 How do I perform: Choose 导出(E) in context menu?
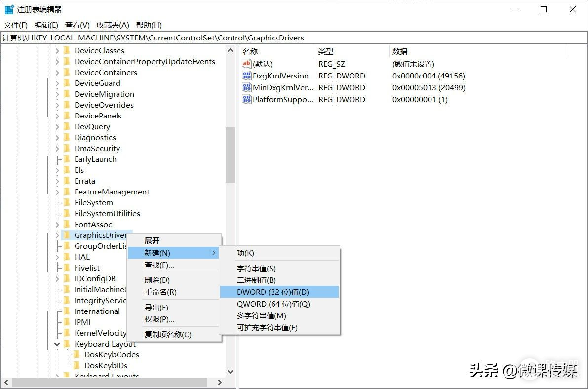[157, 308]
